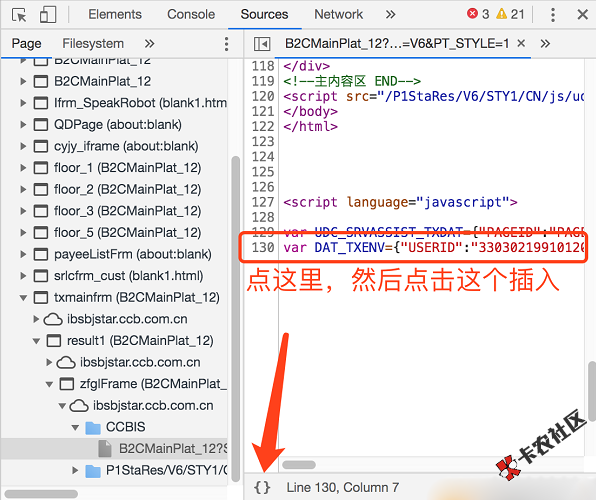Show more navigator tabs chevron
596x500 pixels.
tap(149, 43)
